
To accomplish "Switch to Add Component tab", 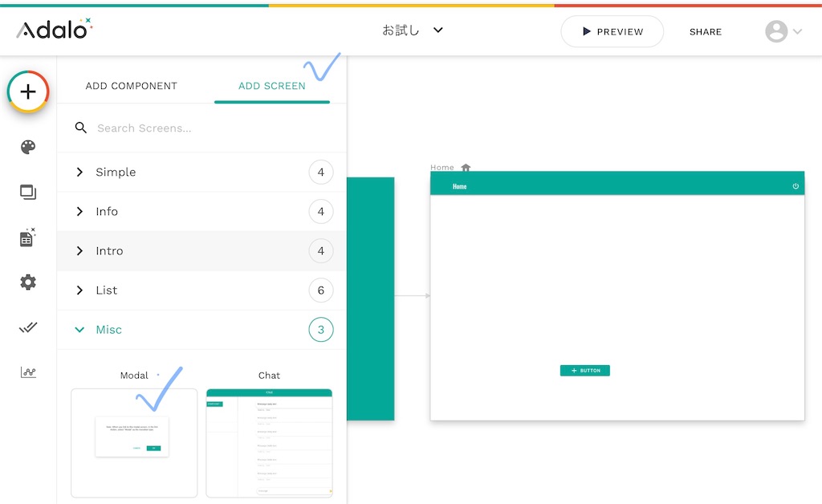I will coord(131,86).
